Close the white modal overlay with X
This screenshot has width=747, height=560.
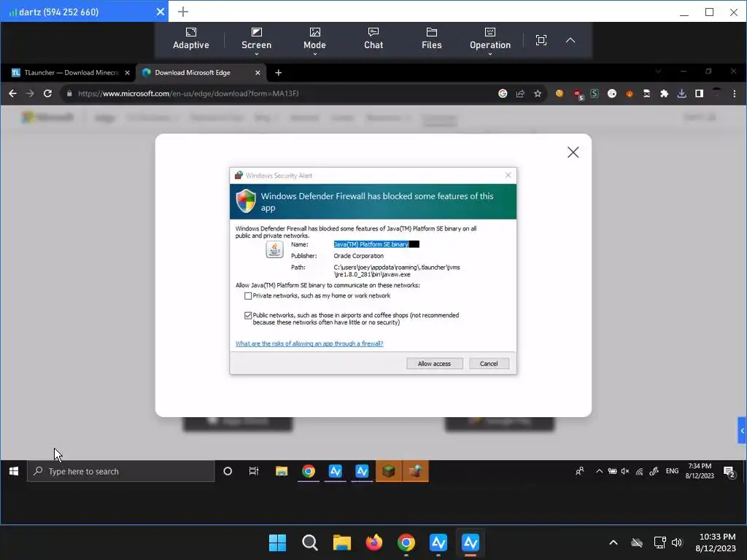click(573, 152)
